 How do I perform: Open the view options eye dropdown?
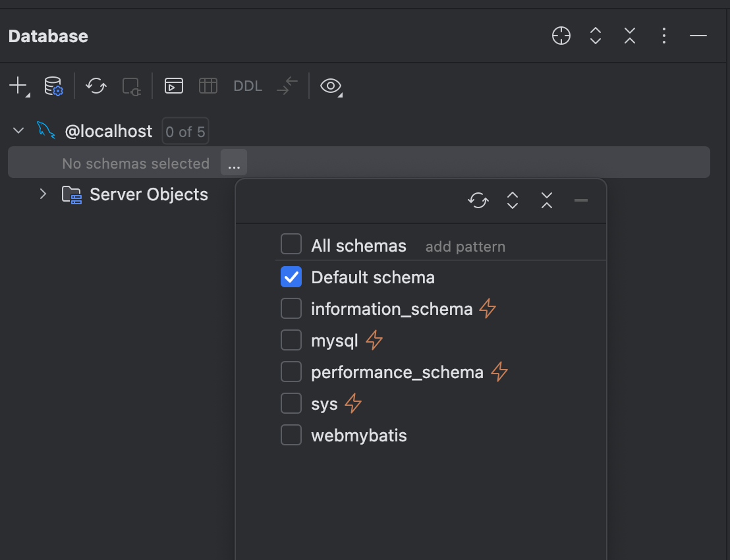[x=331, y=86]
